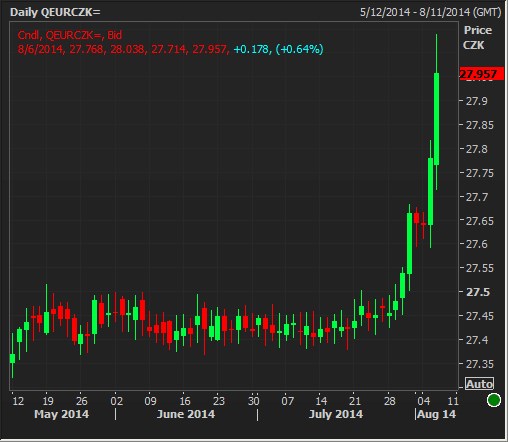The image size is (508, 442).
Task: Click date tick '12' on the time axis
Action: [x=18, y=401]
